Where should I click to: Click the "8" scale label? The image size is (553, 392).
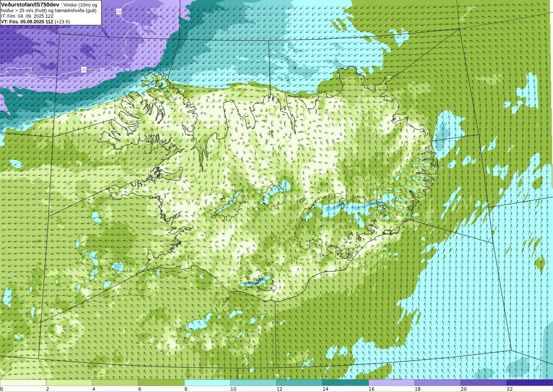click(x=186, y=389)
